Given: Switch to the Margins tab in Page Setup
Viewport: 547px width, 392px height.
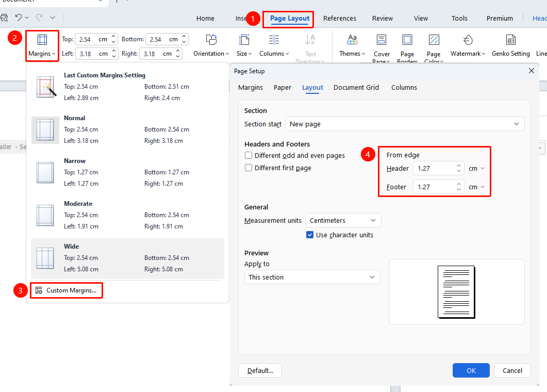Looking at the screenshot, I should (251, 88).
